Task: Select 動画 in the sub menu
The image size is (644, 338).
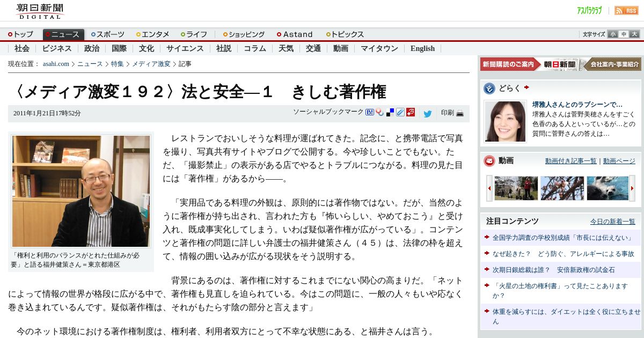Action: click(x=341, y=48)
